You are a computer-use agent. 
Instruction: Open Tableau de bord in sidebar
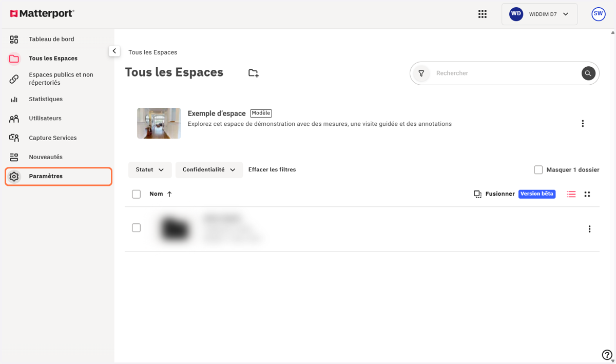click(51, 40)
